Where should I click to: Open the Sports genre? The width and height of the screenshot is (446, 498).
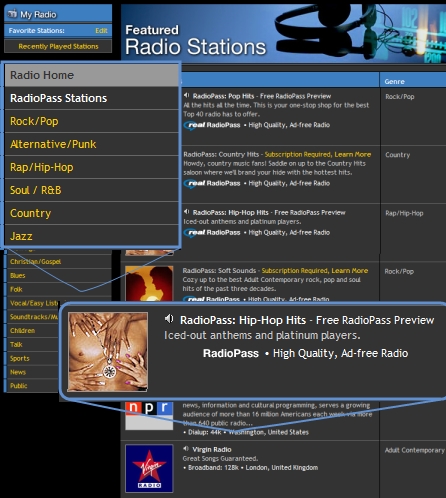[x=20, y=358]
